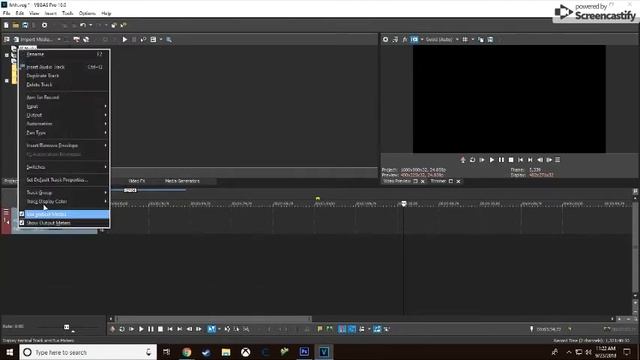Click the New project icon
Image resolution: width=640 pixels, height=360 pixels.
coord(6,25)
